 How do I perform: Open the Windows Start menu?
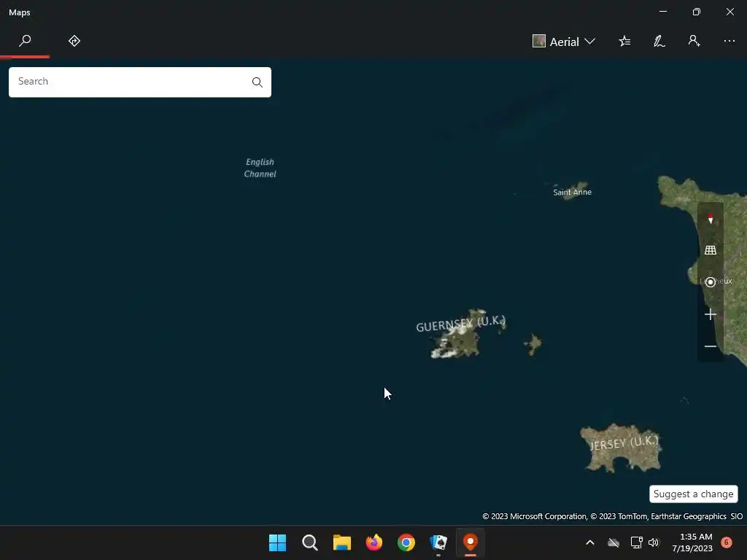[x=277, y=542]
